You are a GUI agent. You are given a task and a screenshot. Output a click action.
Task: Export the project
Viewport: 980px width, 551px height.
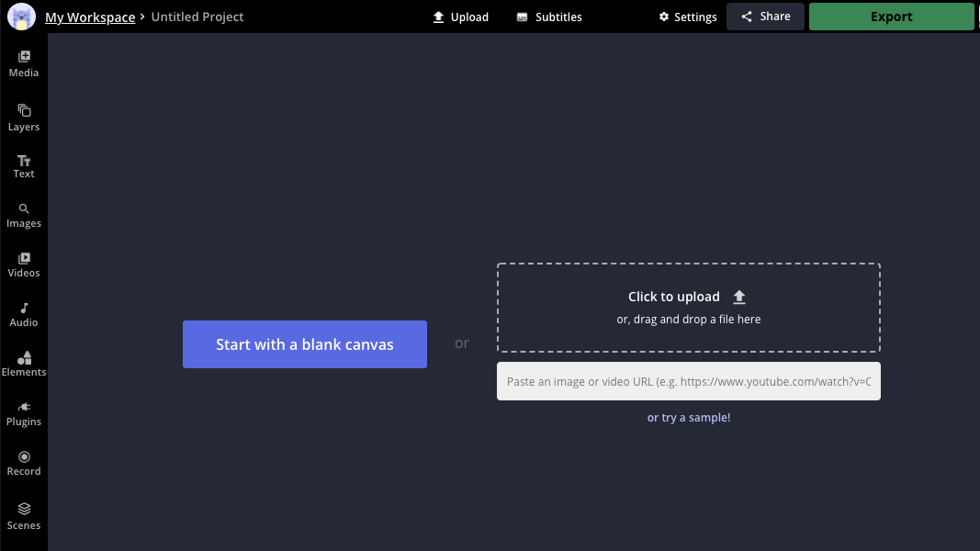pyautogui.click(x=890, y=16)
